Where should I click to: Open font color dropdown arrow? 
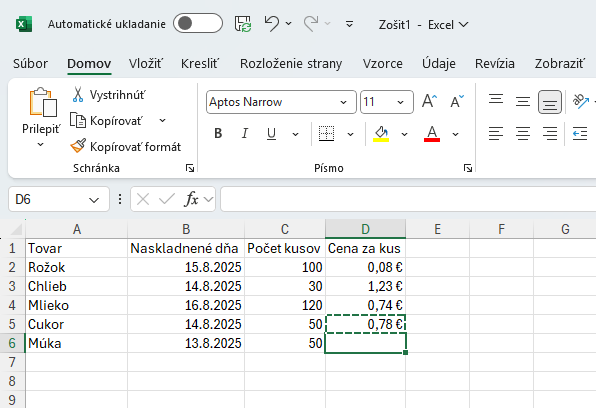pos(455,134)
